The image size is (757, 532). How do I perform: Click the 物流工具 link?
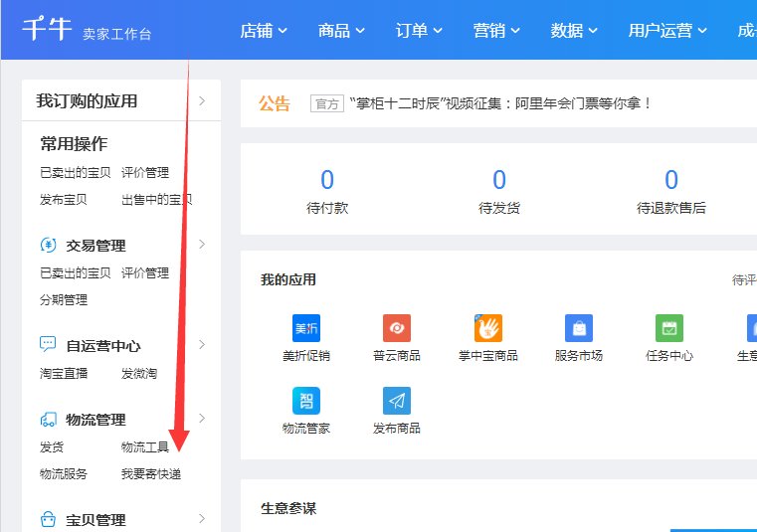tap(145, 447)
